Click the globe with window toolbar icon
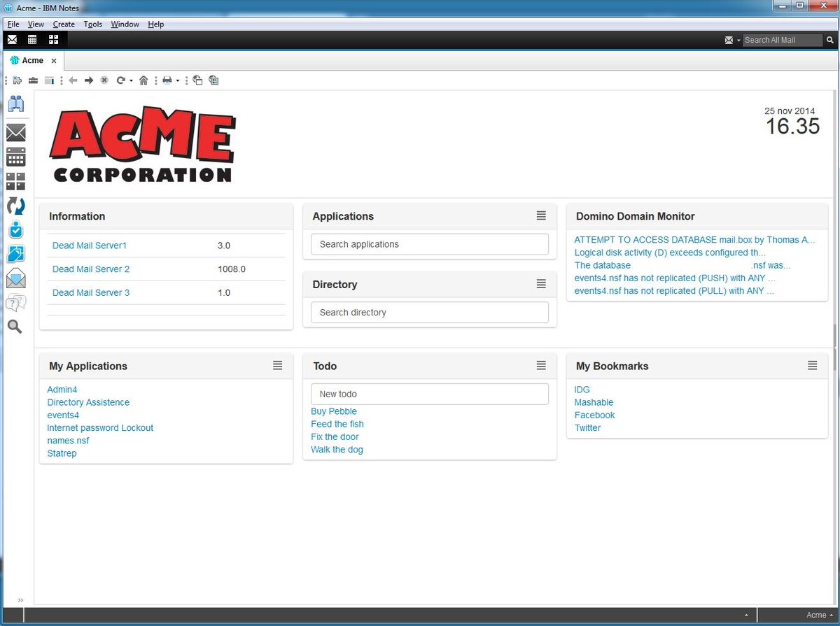Screen dimensions: 840x626 coord(197,80)
